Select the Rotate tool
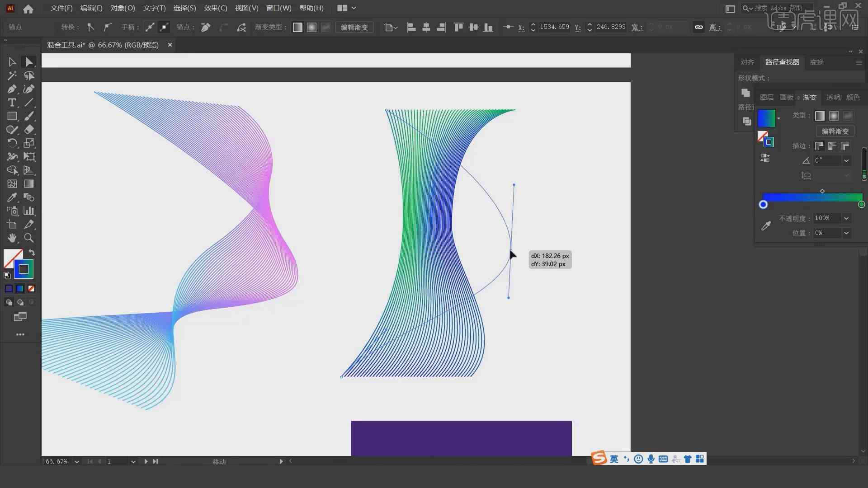 (12, 143)
